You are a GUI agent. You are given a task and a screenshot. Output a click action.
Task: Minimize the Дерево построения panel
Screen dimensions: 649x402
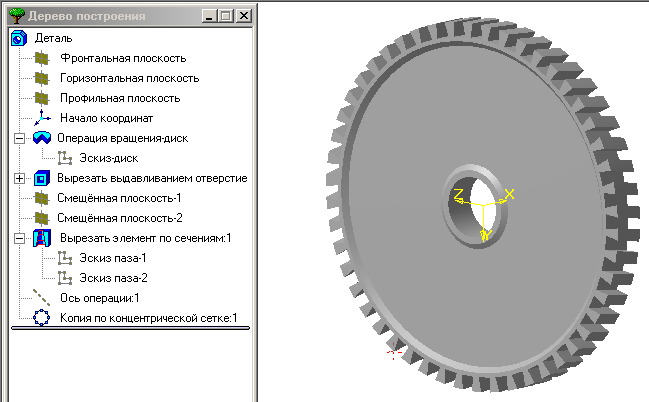click(x=210, y=16)
